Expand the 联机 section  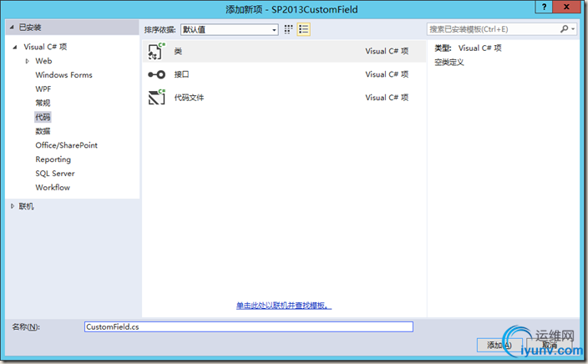13,206
